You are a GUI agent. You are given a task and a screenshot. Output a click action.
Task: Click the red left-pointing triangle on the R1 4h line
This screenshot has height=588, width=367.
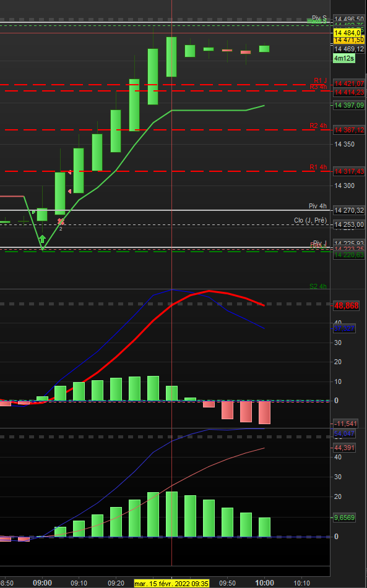click(70, 172)
